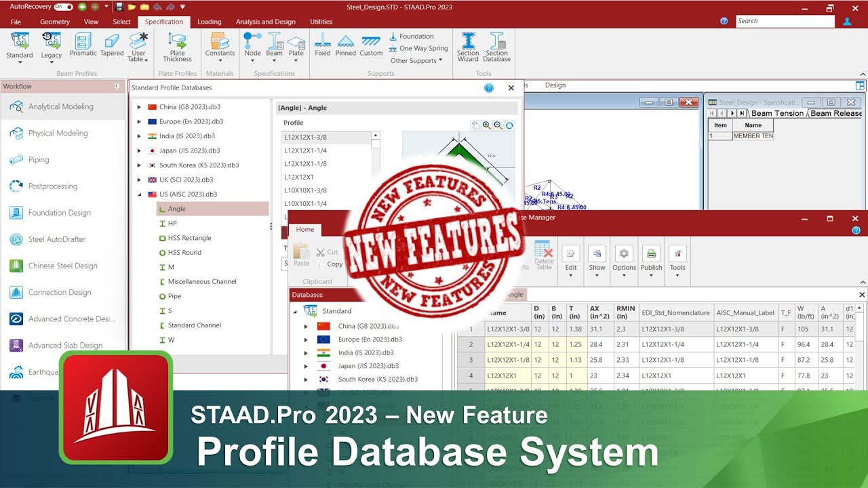Open the File menu
This screenshot has width=868, height=488.
tap(16, 22)
